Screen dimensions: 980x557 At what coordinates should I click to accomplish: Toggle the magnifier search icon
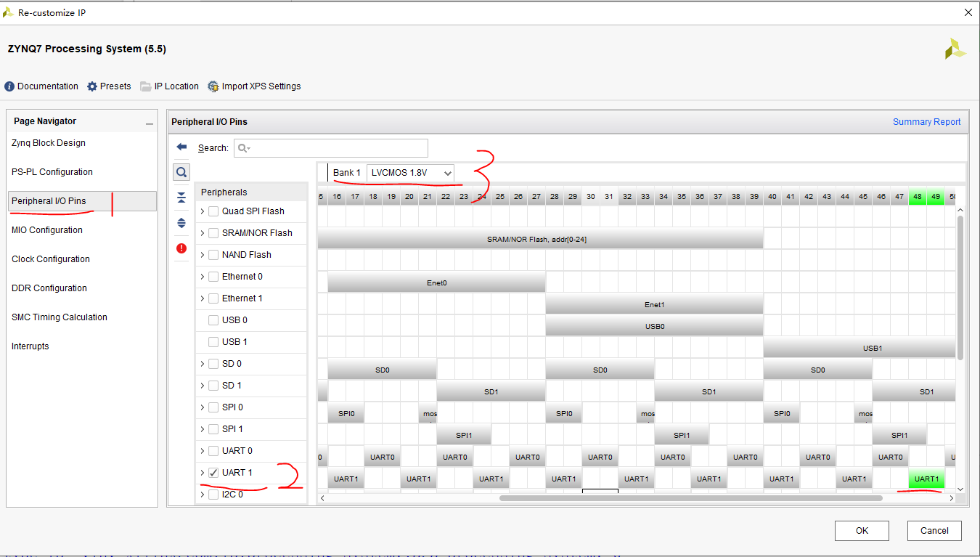pyautogui.click(x=181, y=172)
